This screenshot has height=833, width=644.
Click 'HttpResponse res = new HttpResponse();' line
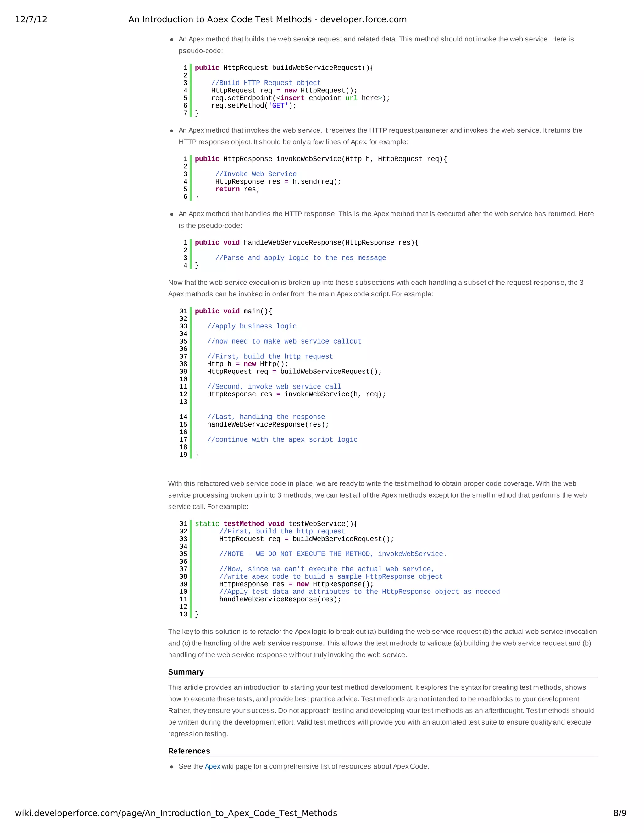(x=297, y=584)
